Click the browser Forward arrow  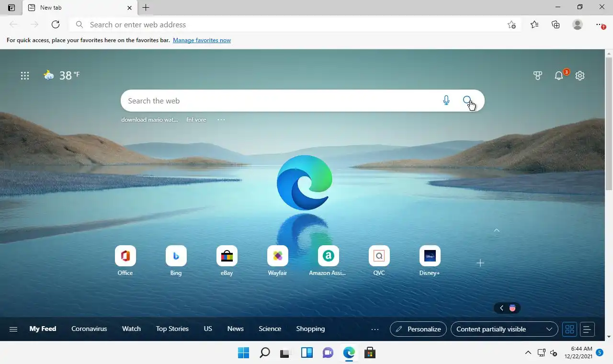tap(34, 24)
